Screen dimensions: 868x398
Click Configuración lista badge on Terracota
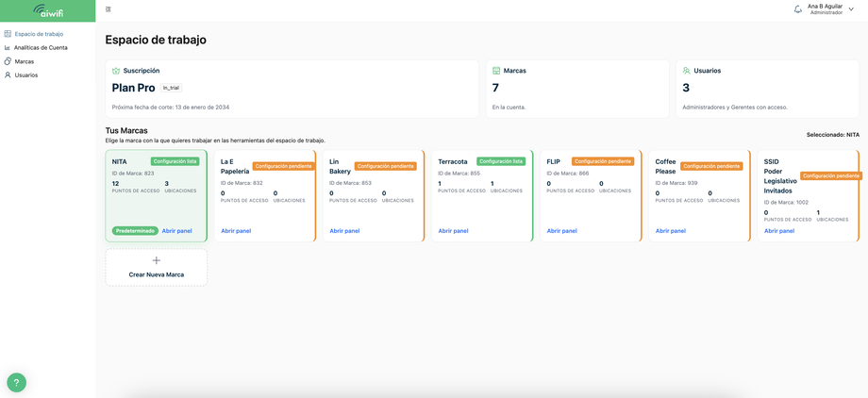(x=500, y=161)
